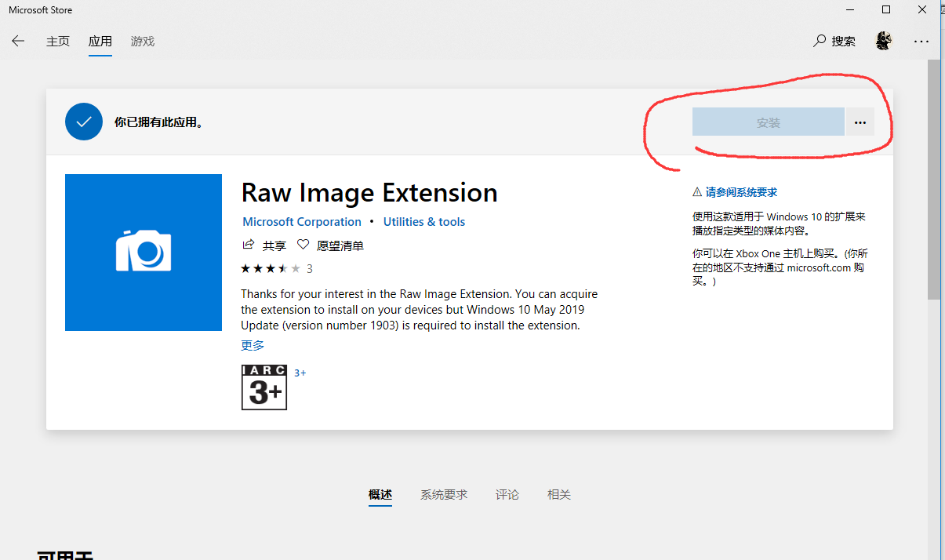Viewport: 945px width, 560px height.
Task: Click the back arrow to return
Action: 17,41
